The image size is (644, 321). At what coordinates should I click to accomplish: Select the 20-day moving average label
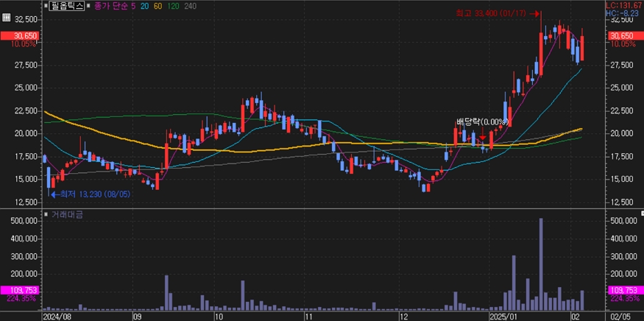(x=145, y=5)
